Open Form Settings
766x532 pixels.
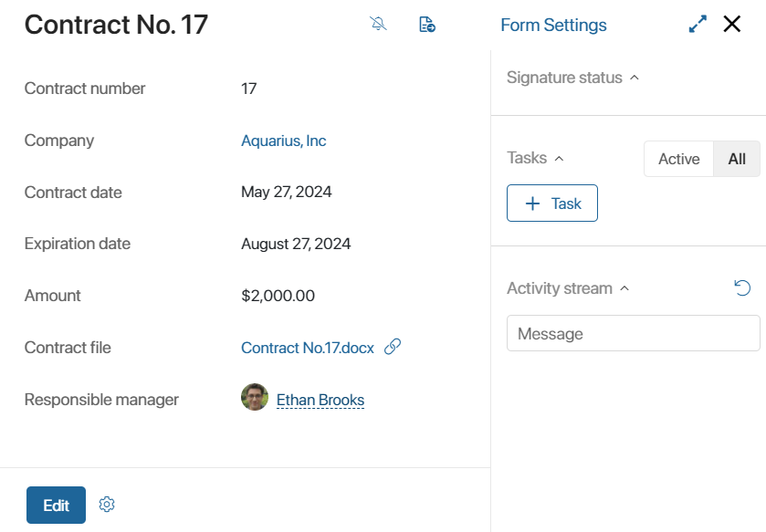(553, 25)
